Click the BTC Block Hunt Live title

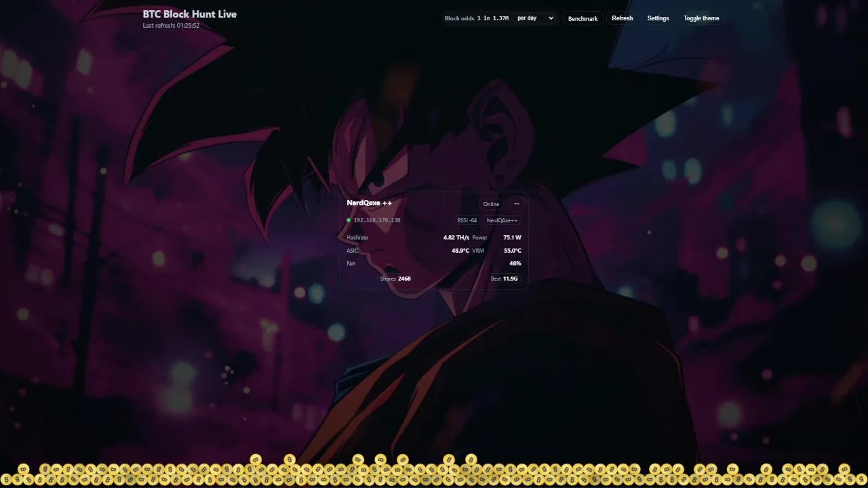[190, 14]
